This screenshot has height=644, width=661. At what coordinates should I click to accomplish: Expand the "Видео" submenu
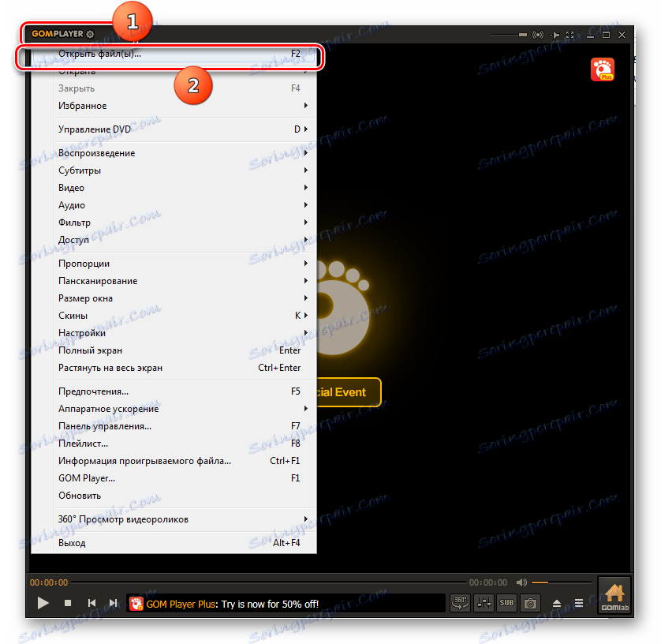[x=174, y=187]
